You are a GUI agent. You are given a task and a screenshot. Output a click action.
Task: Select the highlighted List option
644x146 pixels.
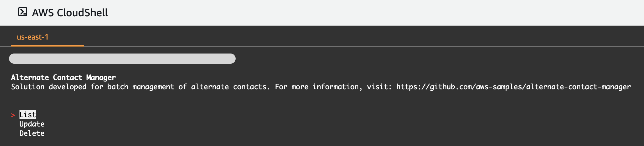coord(28,115)
